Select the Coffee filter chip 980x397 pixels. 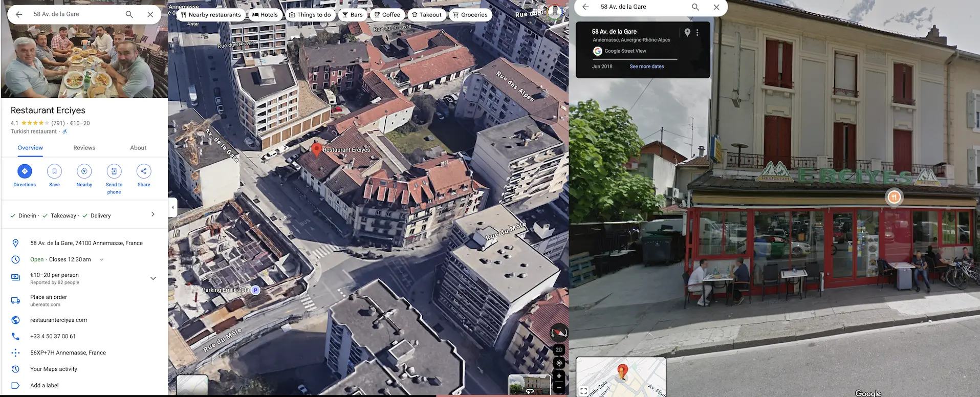387,15
